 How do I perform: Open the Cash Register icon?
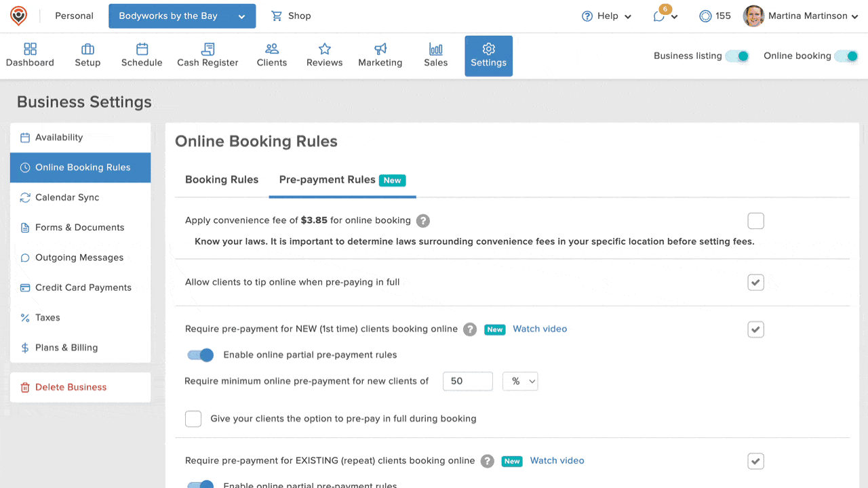(x=208, y=49)
